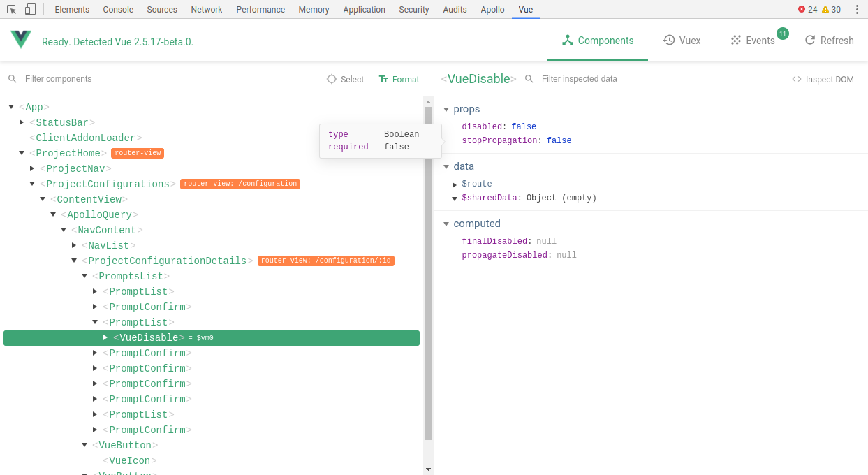Image resolution: width=868 pixels, height=475 pixels.
Task: Focus the Filter components input
Action: pyautogui.click(x=168, y=79)
